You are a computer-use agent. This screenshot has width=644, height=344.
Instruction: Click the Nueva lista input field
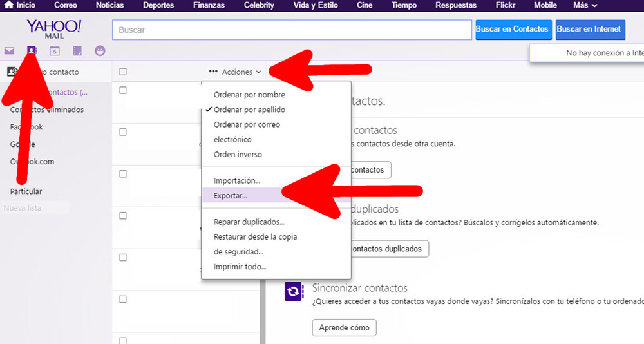tap(35, 208)
